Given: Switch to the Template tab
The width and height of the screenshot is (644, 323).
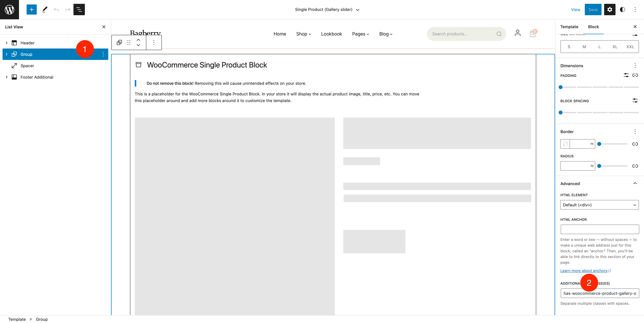Looking at the screenshot, I should tap(569, 27).
